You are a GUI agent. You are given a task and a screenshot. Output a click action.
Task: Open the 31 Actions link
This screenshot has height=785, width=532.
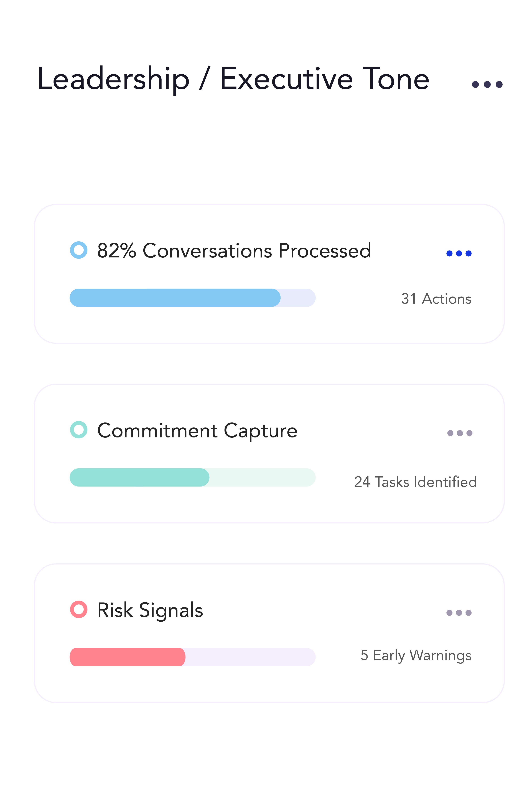pos(436,299)
